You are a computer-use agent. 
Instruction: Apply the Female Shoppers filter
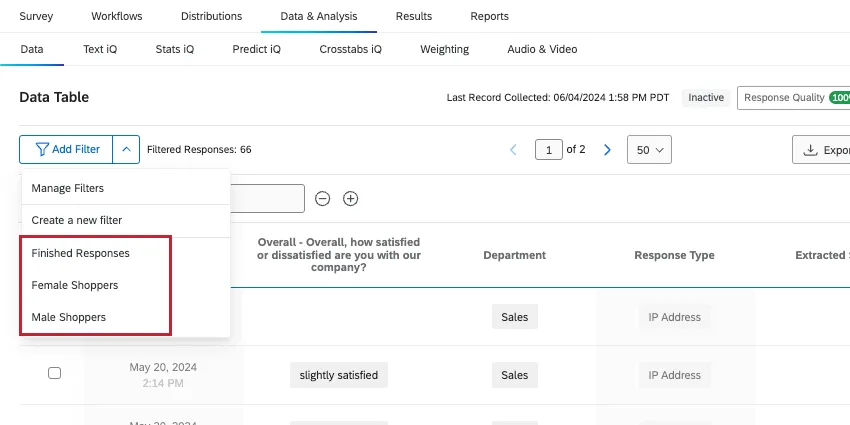75,285
